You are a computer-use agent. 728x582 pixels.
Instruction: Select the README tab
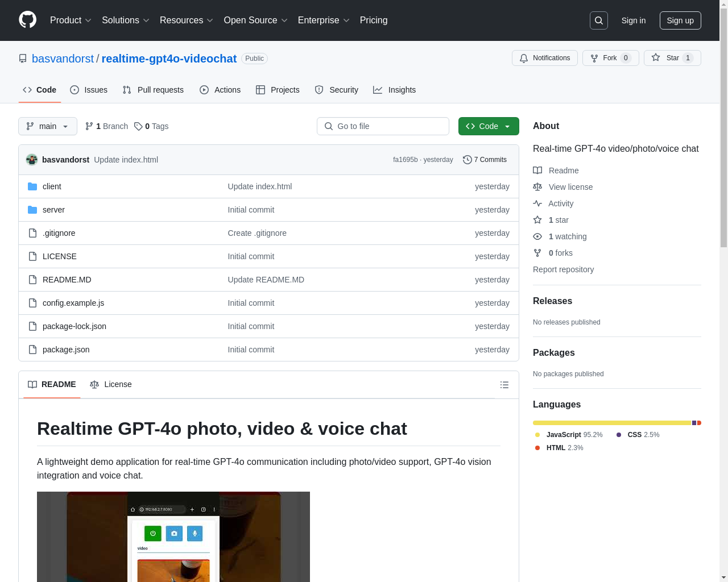pos(52,384)
